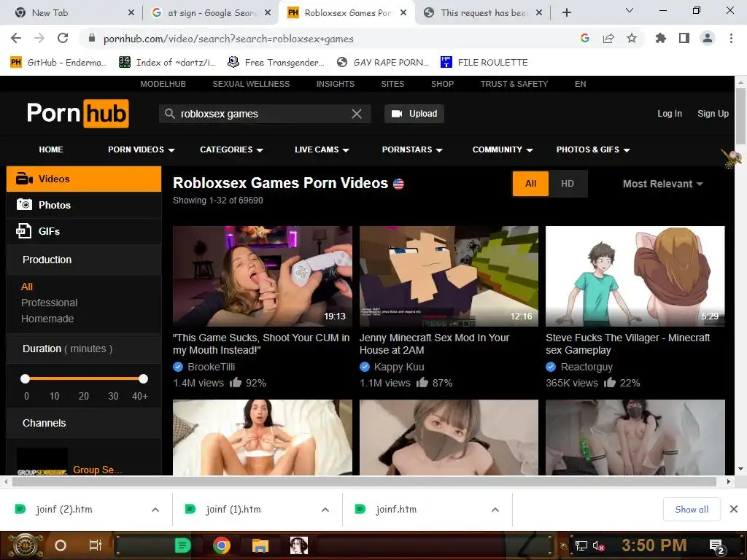Viewport: 747px width, 560px height.
Task: Open the notification center icon
Action: 717,547
